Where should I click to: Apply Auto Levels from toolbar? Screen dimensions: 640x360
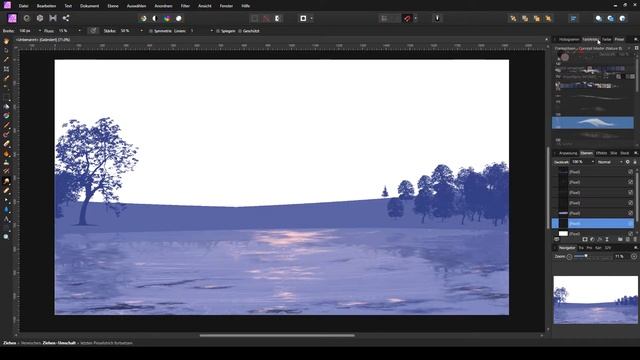point(143,18)
